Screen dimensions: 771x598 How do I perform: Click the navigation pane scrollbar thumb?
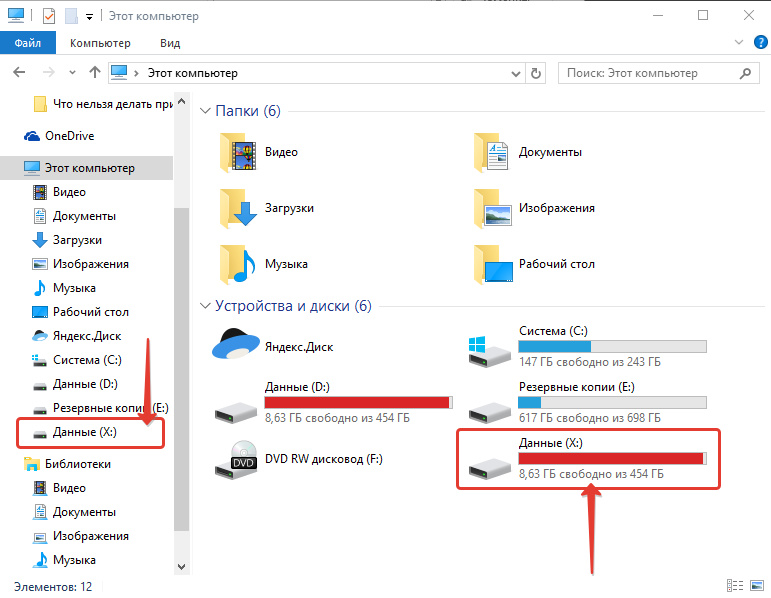coord(181,369)
